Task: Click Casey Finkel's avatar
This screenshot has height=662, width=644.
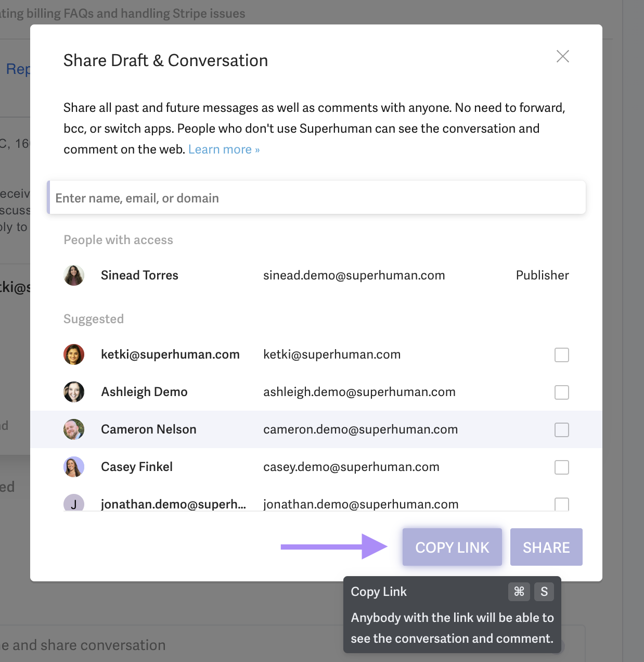Action: click(74, 467)
